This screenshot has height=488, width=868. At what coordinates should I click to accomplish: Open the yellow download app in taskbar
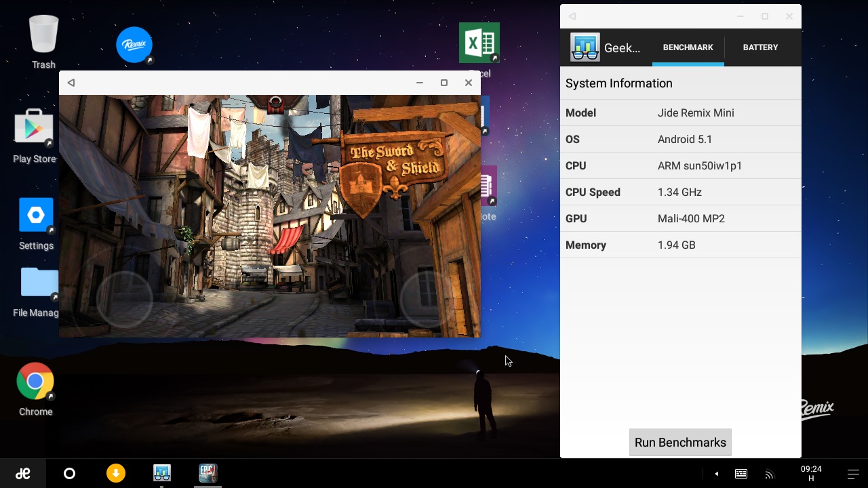(x=116, y=473)
